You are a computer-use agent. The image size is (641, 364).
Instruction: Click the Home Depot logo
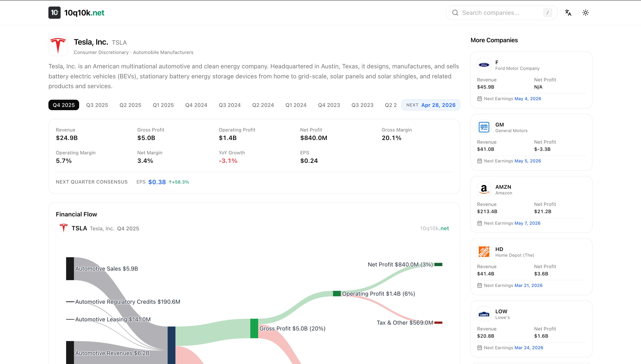[x=484, y=251]
